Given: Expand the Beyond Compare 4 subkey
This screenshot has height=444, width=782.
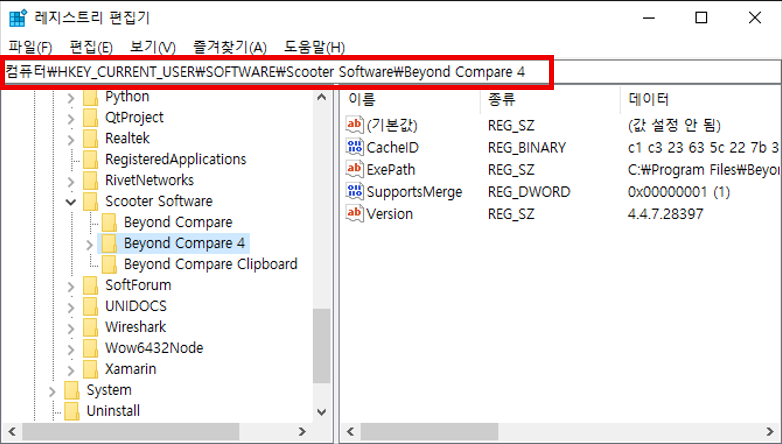Looking at the screenshot, I should point(91,243).
